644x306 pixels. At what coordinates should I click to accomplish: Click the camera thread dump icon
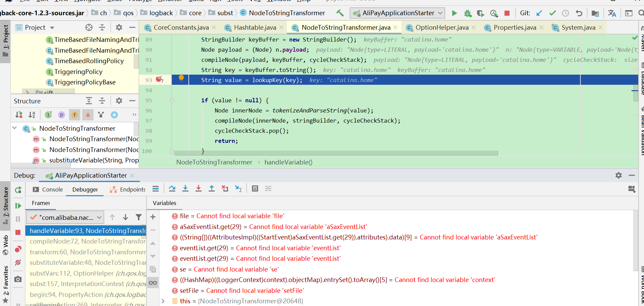(x=18, y=279)
